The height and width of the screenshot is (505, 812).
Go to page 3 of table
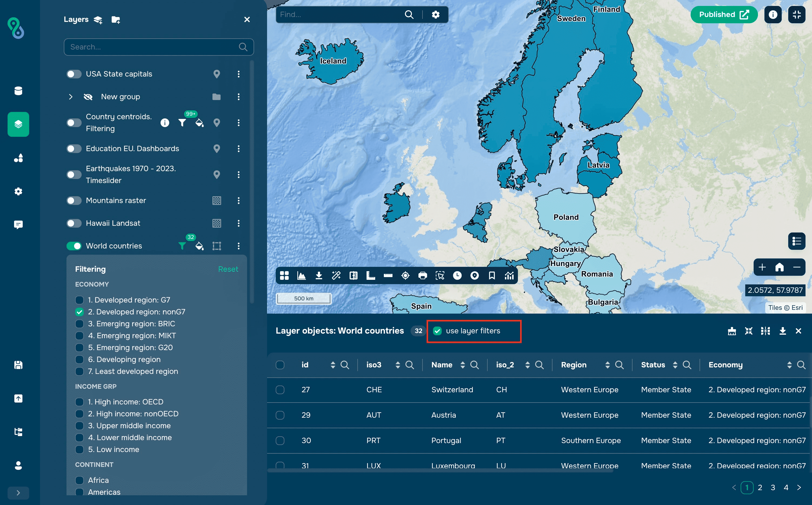tap(773, 488)
